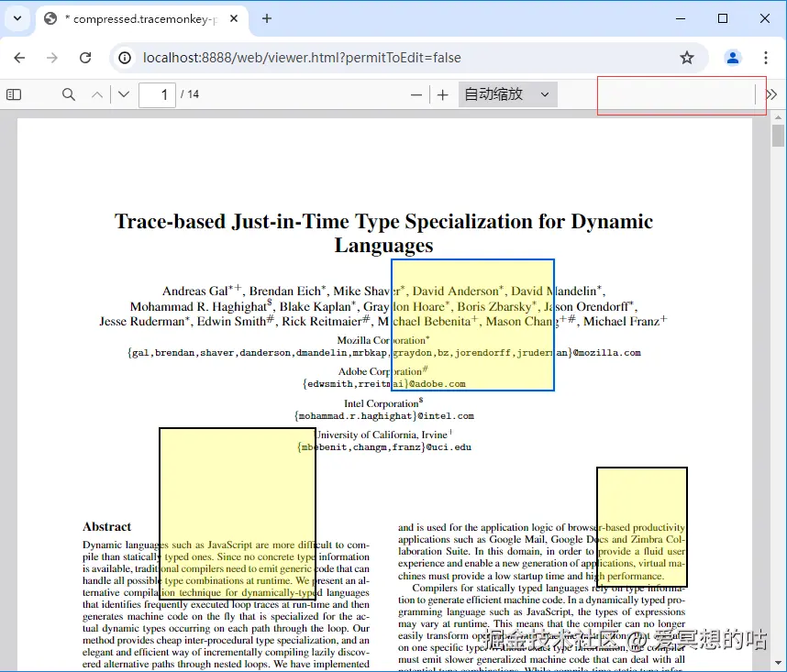The height and width of the screenshot is (672, 787).
Task: Go to the next page
Action: coord(124,94)
